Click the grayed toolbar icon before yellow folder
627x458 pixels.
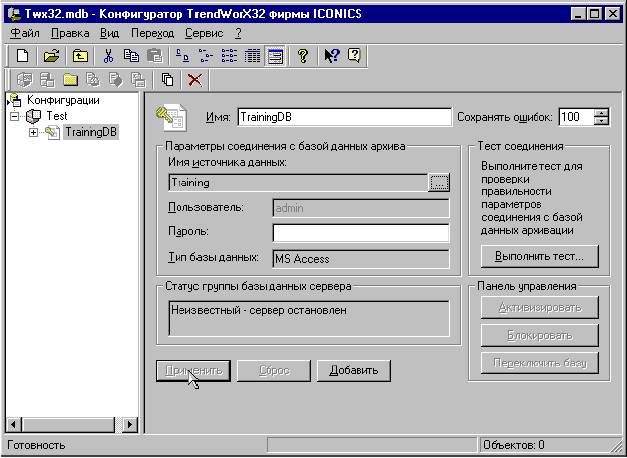(x=47, y=80)
